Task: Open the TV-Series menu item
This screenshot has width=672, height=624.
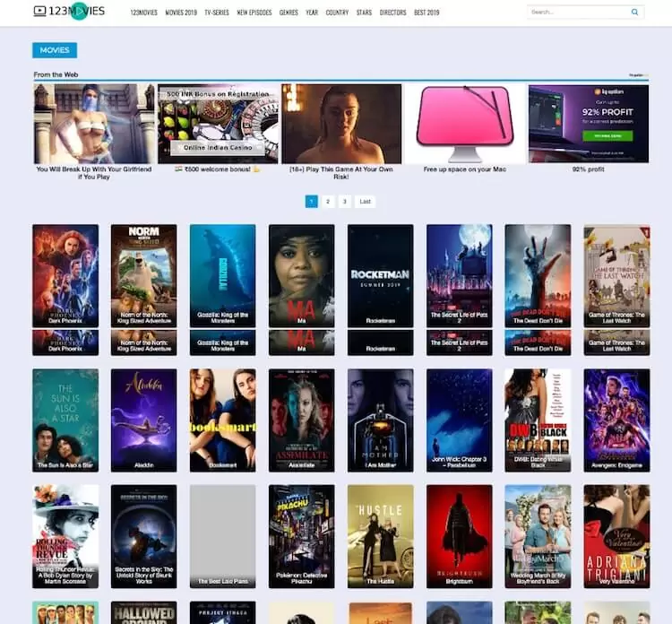Action: click(216, 13)
